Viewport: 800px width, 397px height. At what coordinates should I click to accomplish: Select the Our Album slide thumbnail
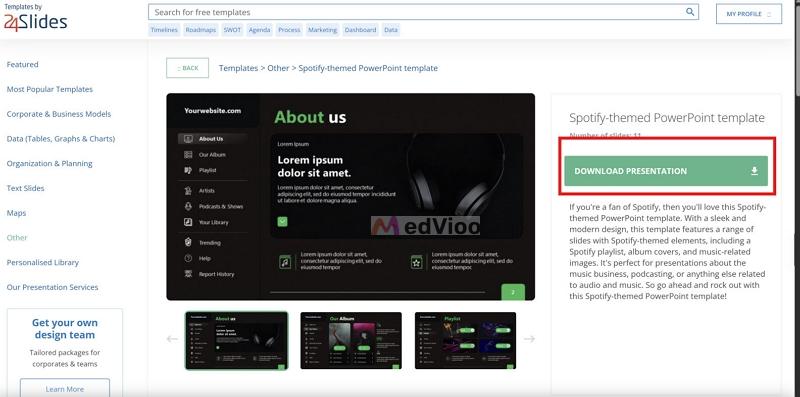[x=351, y=340]
